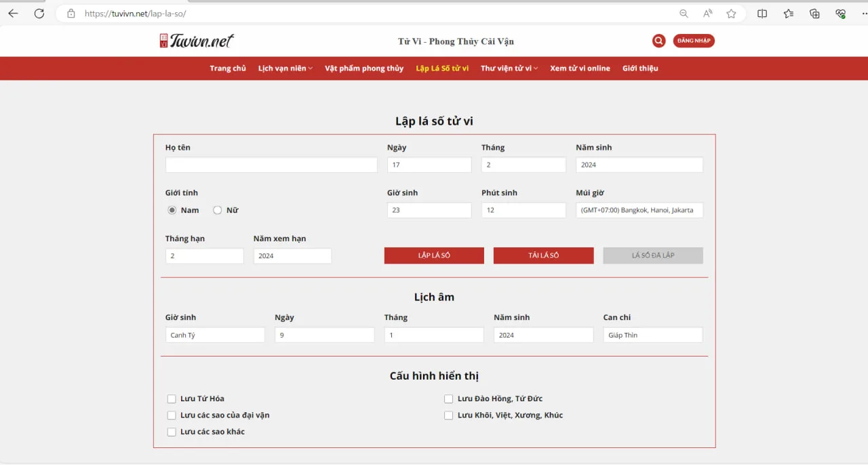The width and height of the screenshot is (868, 465).
Task: Open the Tháng birth month field
Action: point(524,165)
